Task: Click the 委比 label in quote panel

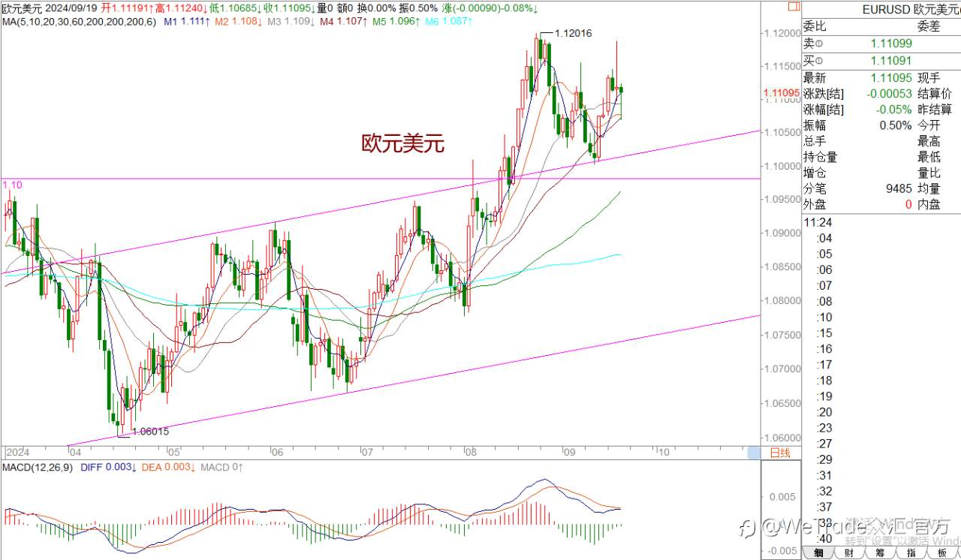Action: click(x=815, y=26)
